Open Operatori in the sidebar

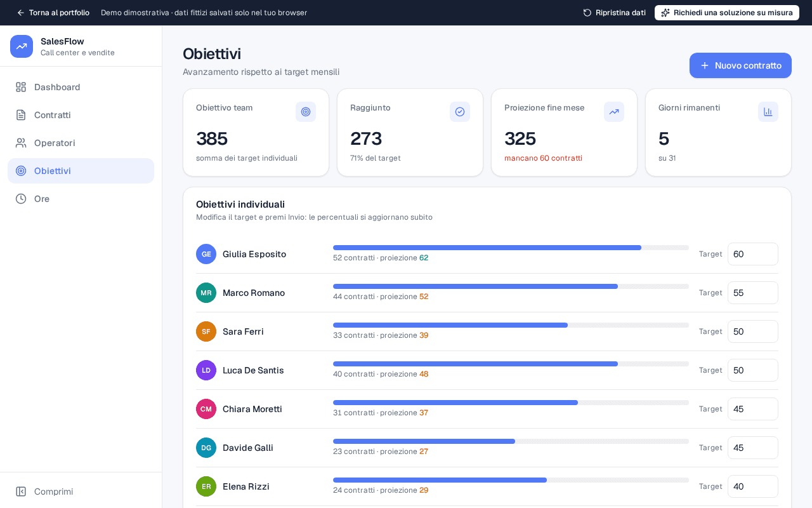(x=81, y=143)
